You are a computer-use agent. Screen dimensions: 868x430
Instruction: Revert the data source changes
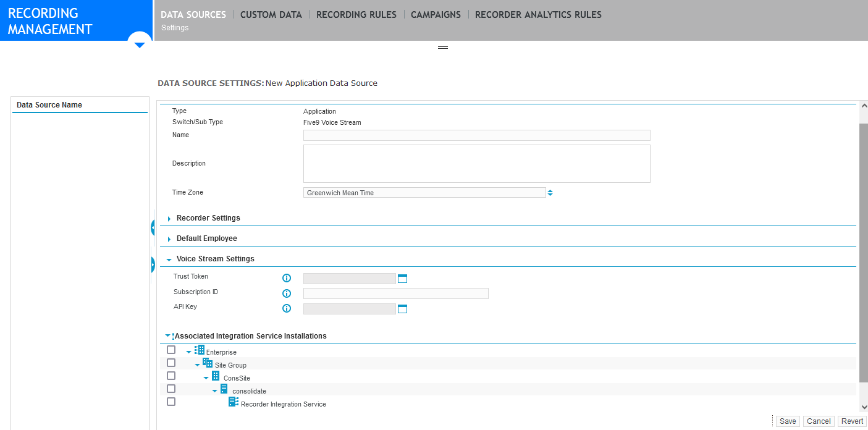coord(852,421)
